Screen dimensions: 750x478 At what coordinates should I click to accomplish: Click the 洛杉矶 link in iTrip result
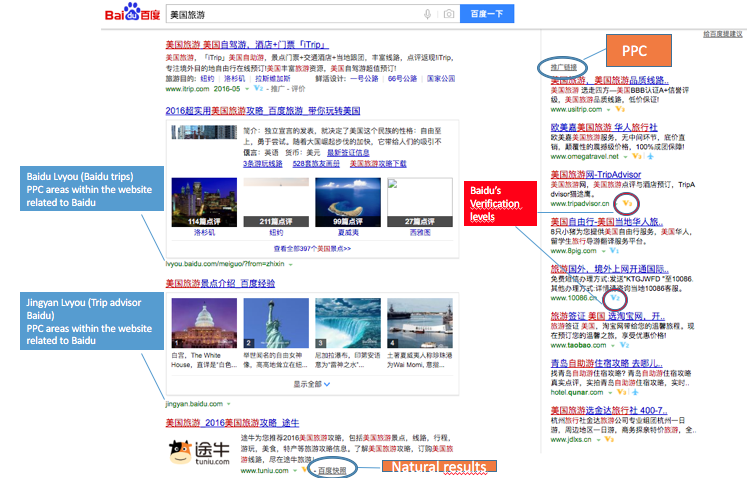coord(234,78)
